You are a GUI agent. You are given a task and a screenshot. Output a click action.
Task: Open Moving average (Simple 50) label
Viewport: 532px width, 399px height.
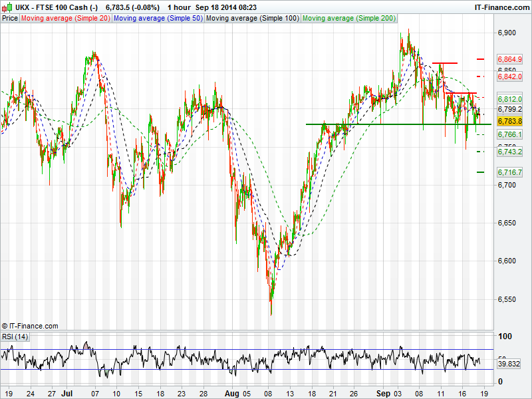[158, 19]
